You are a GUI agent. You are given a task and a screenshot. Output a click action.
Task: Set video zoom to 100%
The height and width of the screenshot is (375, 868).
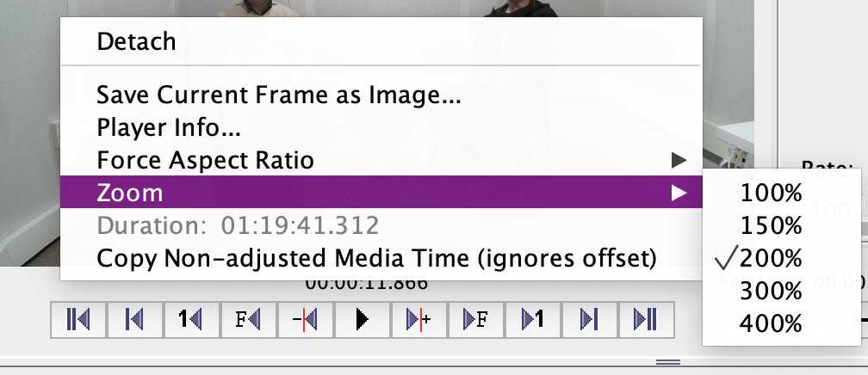[771, 194]
